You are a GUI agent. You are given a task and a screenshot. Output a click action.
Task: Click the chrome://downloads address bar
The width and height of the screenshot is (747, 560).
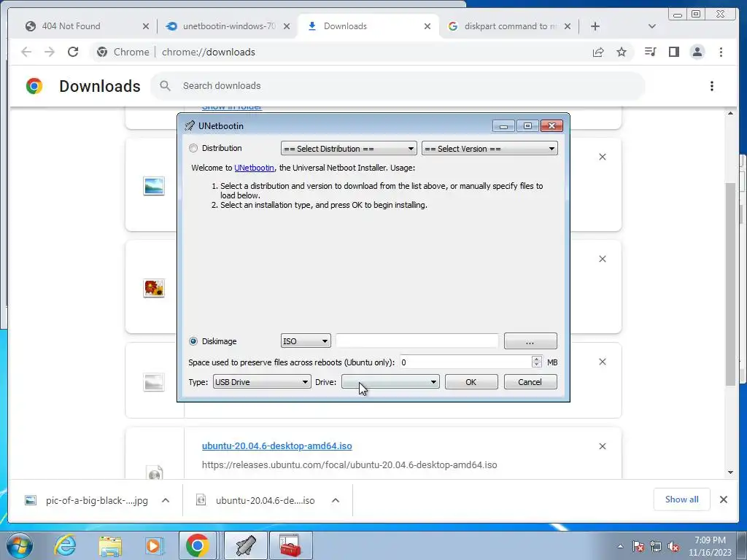pyautogui.click(x=343, y=52)
